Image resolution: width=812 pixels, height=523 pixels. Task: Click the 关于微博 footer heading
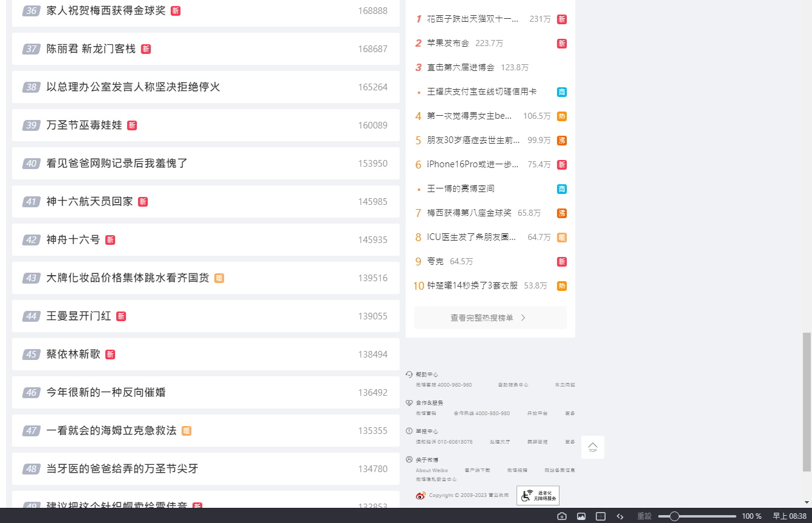click(x=427, y=460)
